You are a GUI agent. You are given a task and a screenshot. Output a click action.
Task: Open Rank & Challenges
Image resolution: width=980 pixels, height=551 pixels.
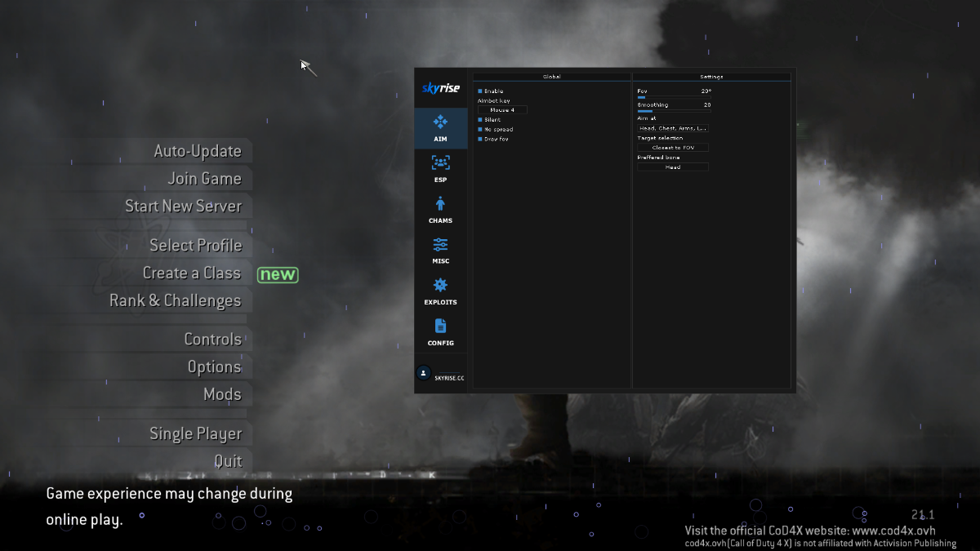tap(176, 301)
